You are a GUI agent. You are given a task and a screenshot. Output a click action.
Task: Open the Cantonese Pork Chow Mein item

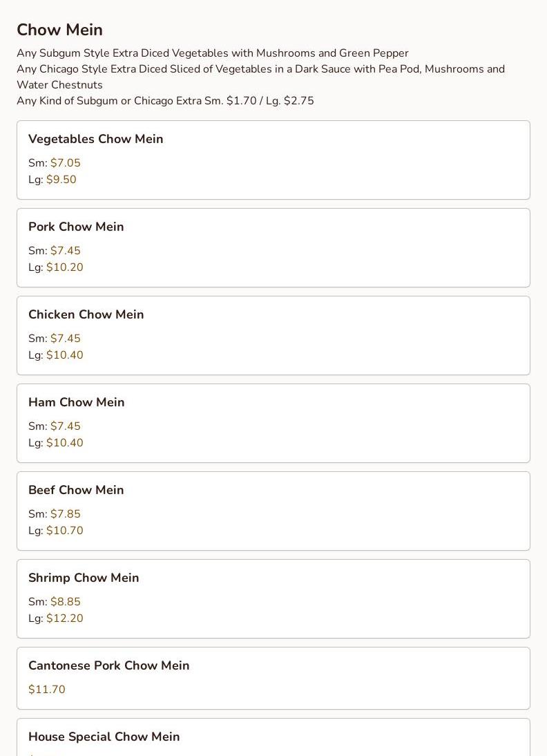tap(109, 665)
